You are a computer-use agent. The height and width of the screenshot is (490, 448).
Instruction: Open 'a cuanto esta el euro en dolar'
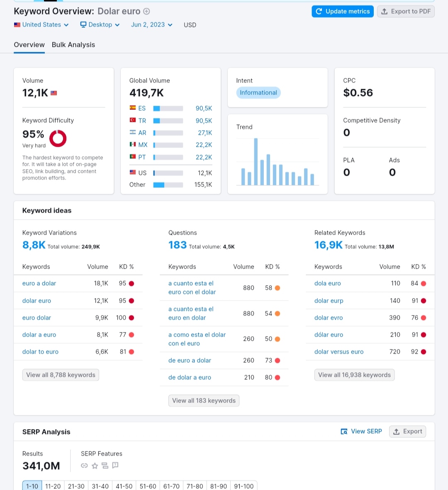191,313
